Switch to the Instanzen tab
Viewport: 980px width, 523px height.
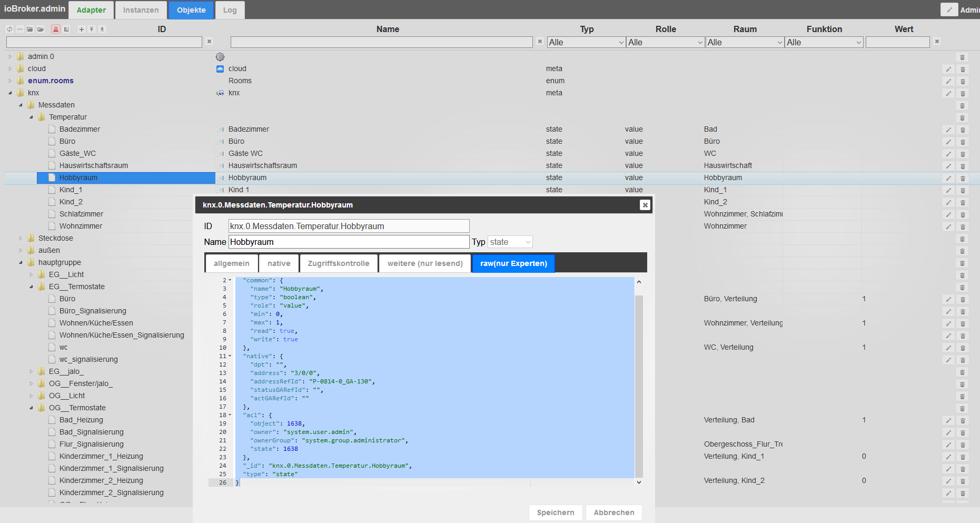141,10
